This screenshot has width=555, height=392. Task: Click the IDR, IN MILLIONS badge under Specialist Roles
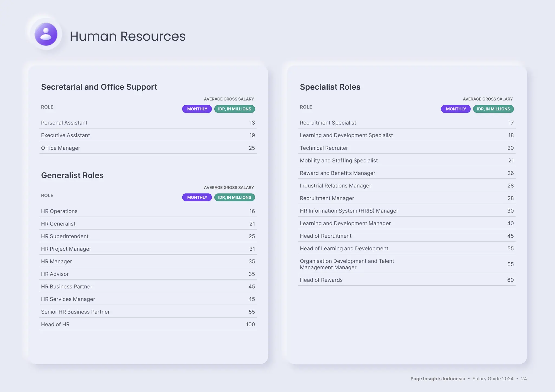[493, 109]
